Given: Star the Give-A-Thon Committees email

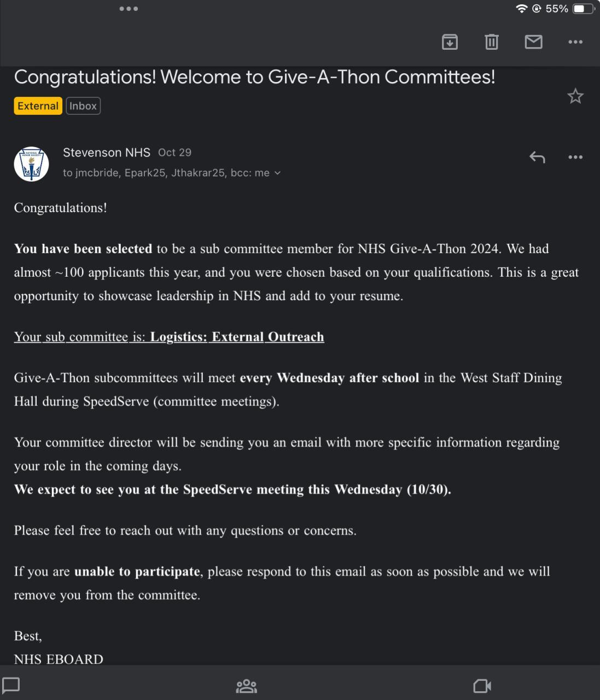Looking at the screenshot, I should tap(575, 96).
